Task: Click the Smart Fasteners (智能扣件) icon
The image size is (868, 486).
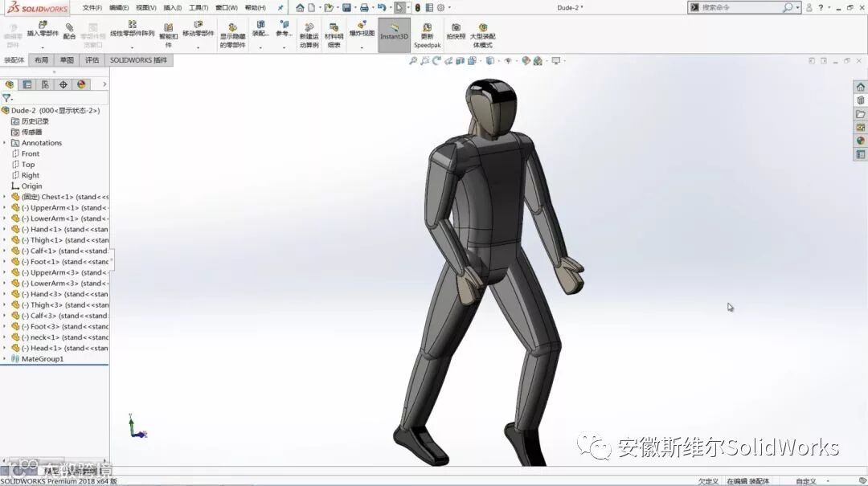Action: (x=168, y=27)
